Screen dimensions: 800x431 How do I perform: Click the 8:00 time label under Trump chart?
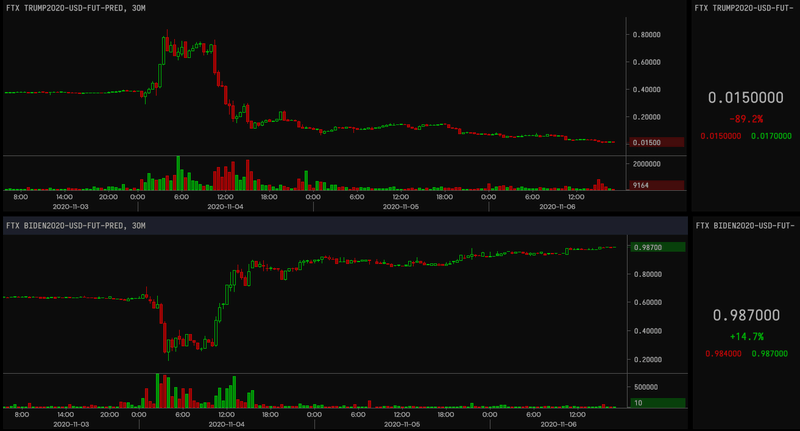coord(20,197)
